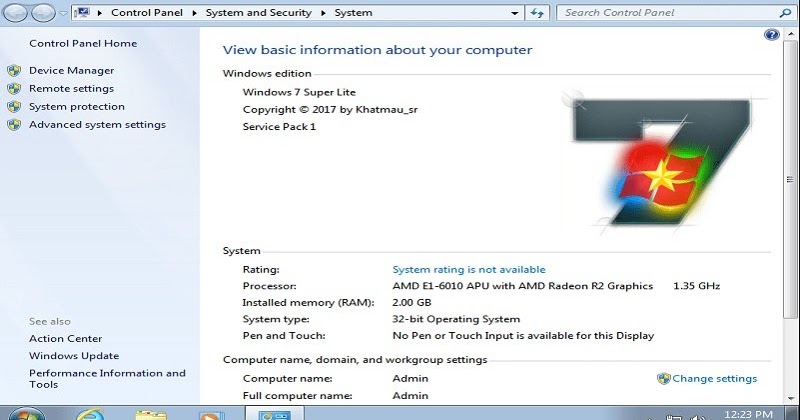Open Device Manager from the sidebar

tap(71, 70)
